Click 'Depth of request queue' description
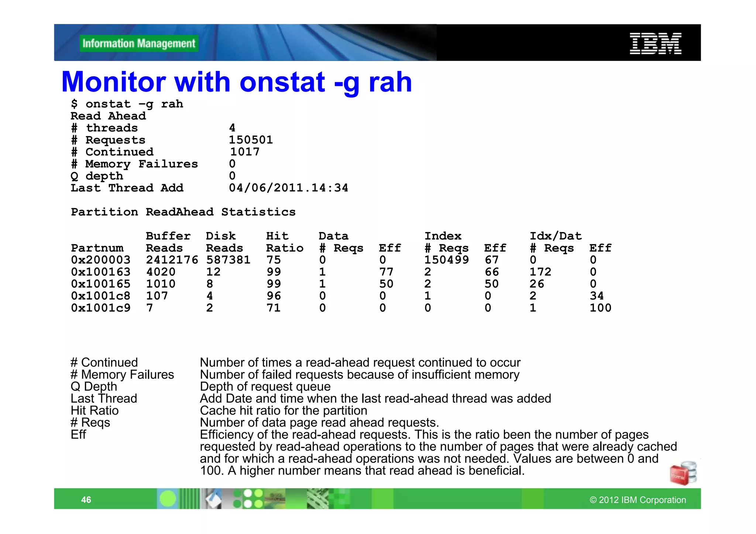The width and height of the screenshot is (756, 534). pos(265,386)
